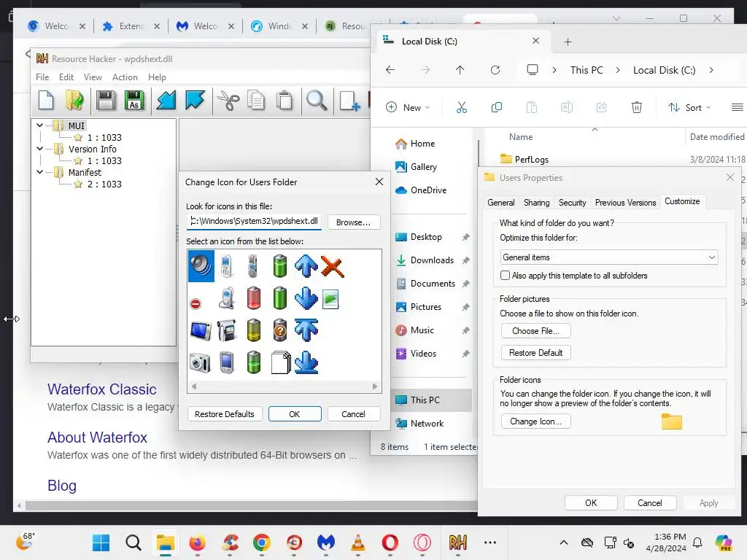Select the speaker icon in icon list
The image size is (747, 560).
(201, 266)
